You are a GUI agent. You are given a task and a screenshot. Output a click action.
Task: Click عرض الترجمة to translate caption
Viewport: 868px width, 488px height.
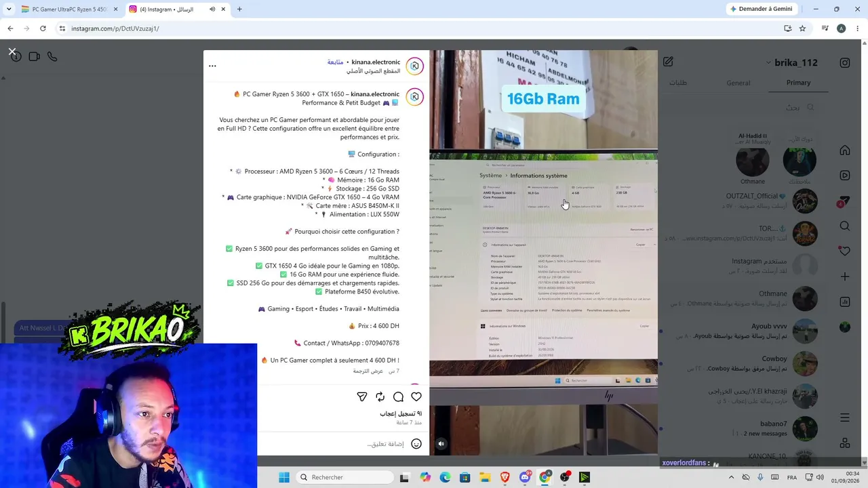click(368, 371)
